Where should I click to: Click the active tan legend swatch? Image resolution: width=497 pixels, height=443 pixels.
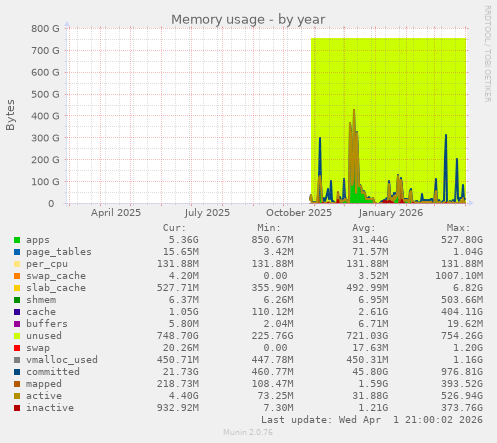tap(17, 396)
